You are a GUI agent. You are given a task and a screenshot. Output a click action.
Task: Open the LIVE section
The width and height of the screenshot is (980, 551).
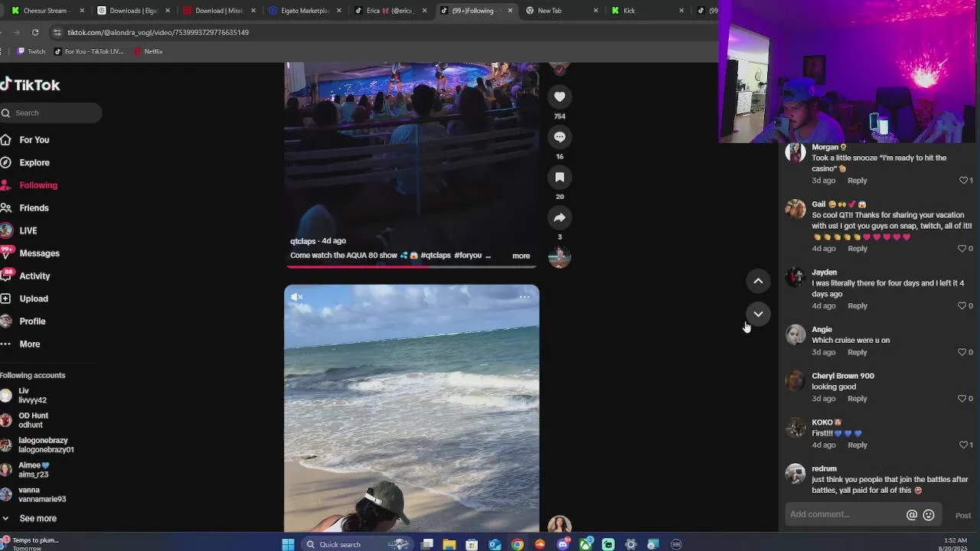(x=19, y=230)
